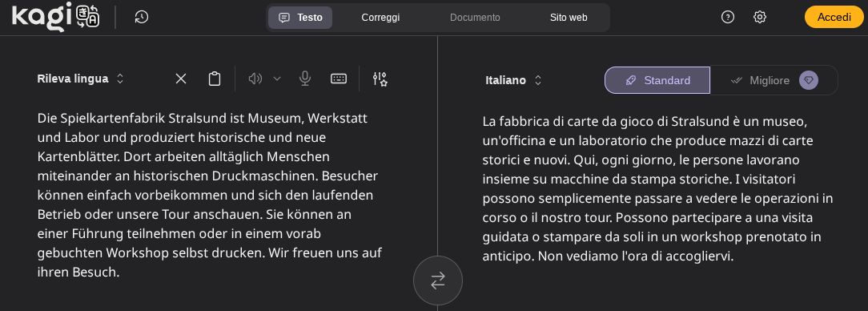Switch to the Documento tab

(475, 17)
